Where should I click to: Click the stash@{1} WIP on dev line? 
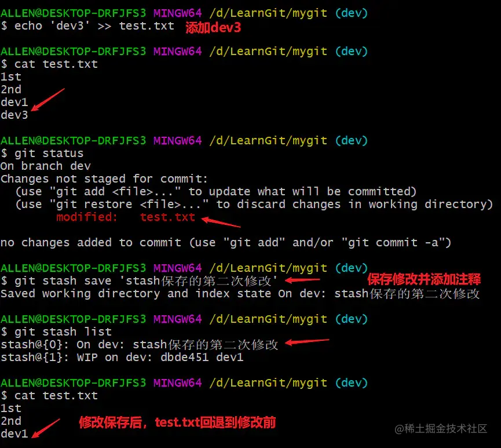click(x=122, y=357)
